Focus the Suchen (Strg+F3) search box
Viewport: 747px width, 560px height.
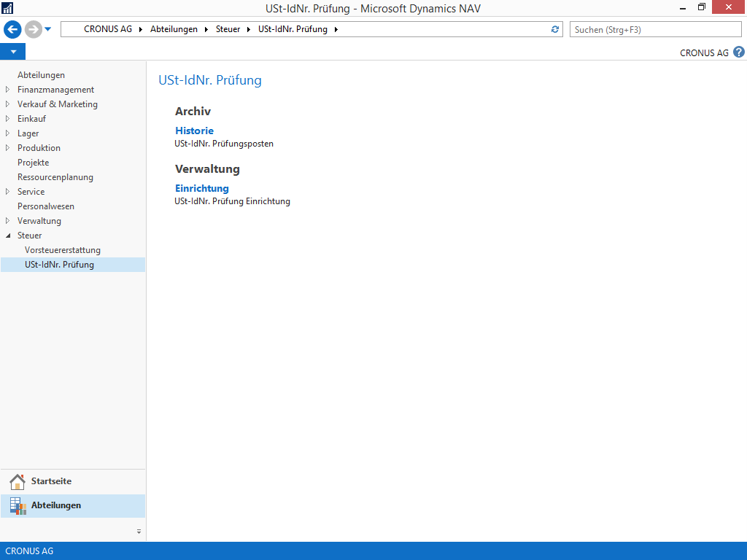click(x=656, y=29)
